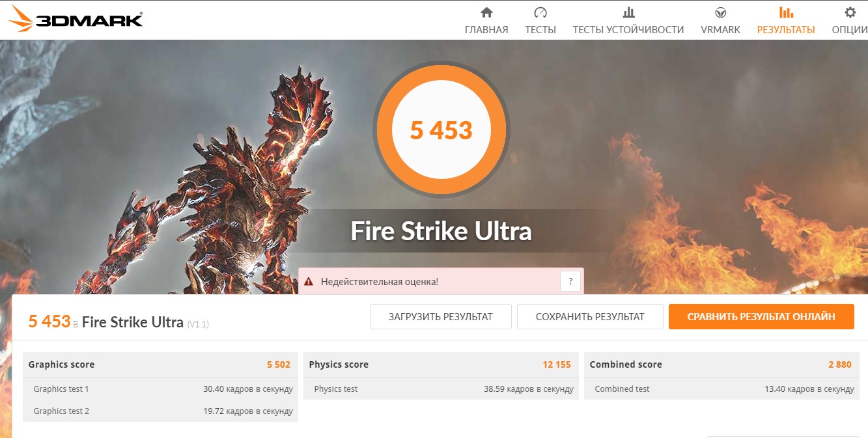Click the Combined test row label
The width and height of the screenshot is (868, 438).
622,389
